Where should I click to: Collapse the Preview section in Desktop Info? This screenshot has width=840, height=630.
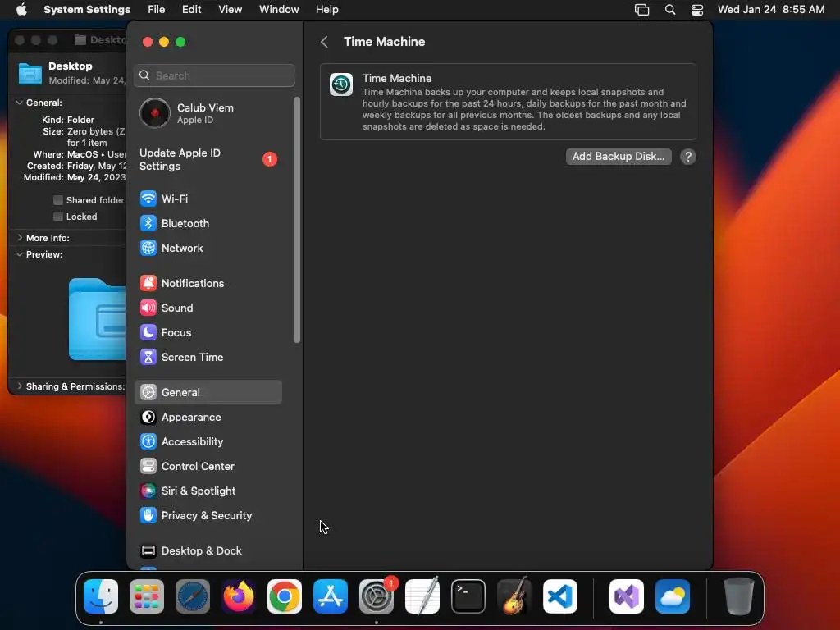(20, 254)
